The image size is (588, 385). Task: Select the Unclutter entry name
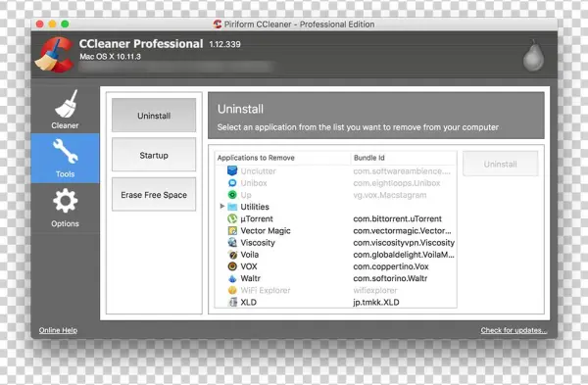pyautogui.click(x=258, y=171)
